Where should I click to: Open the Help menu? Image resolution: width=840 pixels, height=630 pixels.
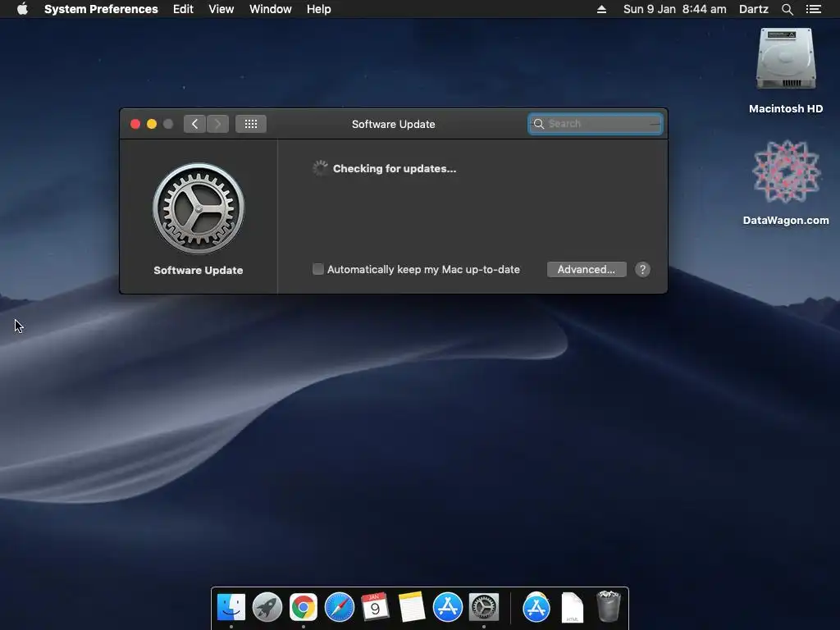tap(319, 9)
